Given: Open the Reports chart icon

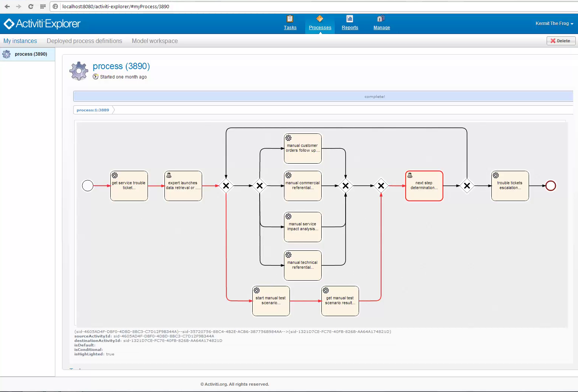Looking at the screenshot, I should [350, 19].
